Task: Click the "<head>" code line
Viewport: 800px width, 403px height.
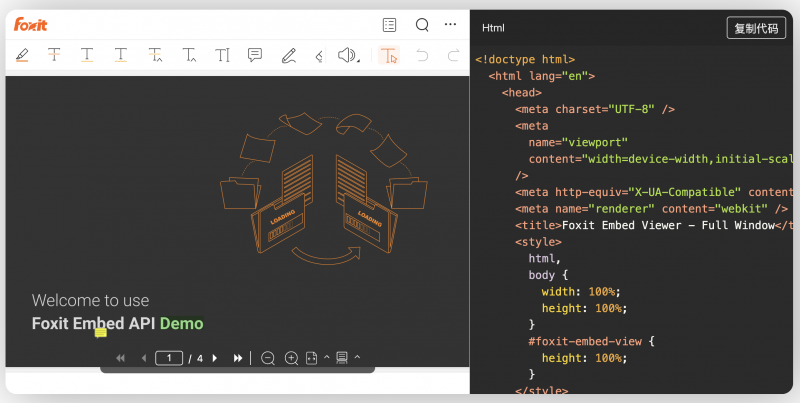Action: point(522,92)
